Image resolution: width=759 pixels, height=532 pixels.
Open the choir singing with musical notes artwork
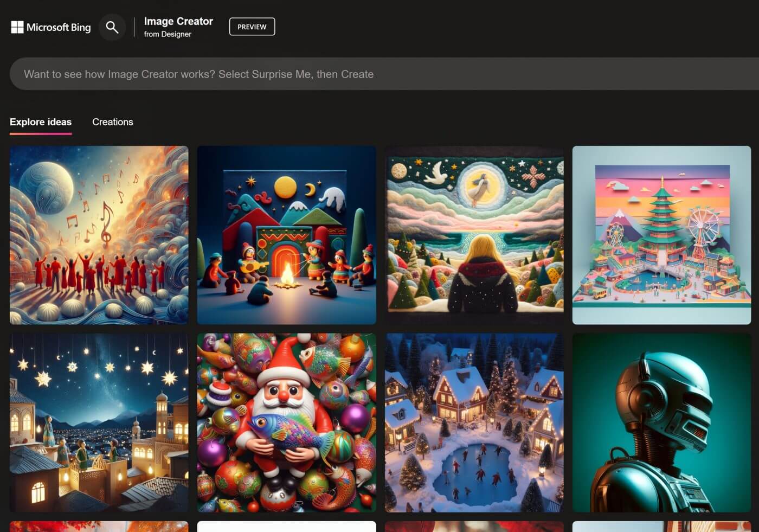[99, 235]
